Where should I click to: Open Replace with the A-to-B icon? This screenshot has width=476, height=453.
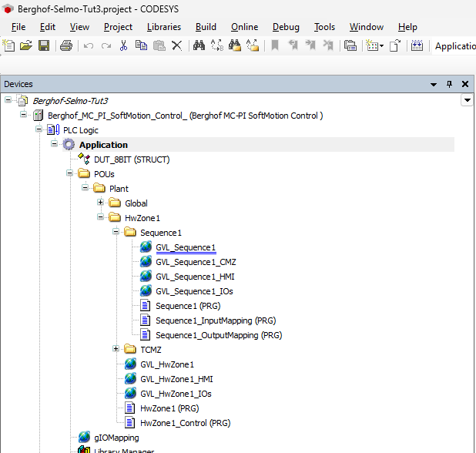[x=217, y=46]
